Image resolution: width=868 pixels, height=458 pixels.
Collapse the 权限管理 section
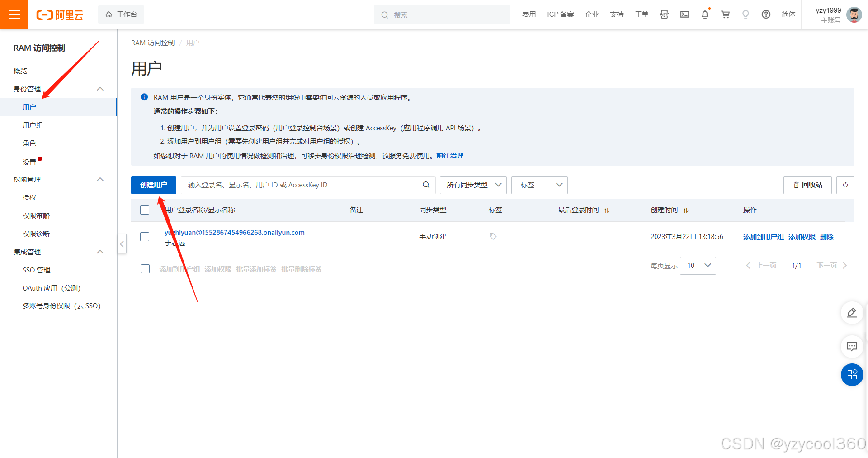coord(100,179)
